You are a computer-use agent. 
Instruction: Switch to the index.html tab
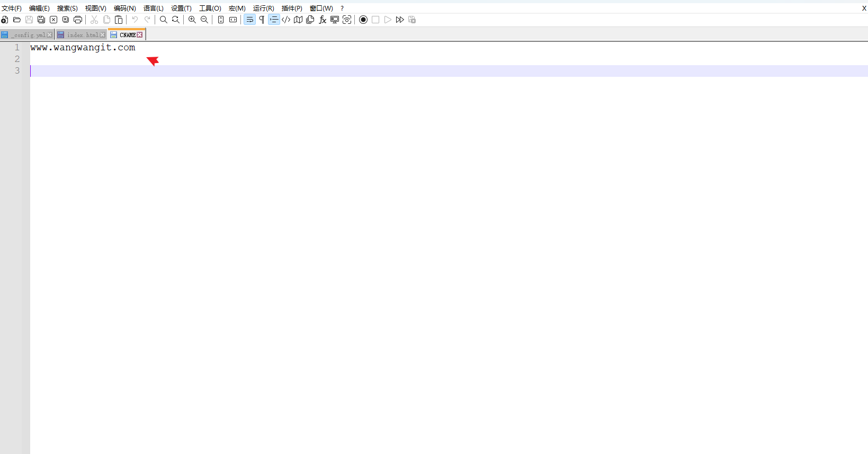[x=82, y=35]
